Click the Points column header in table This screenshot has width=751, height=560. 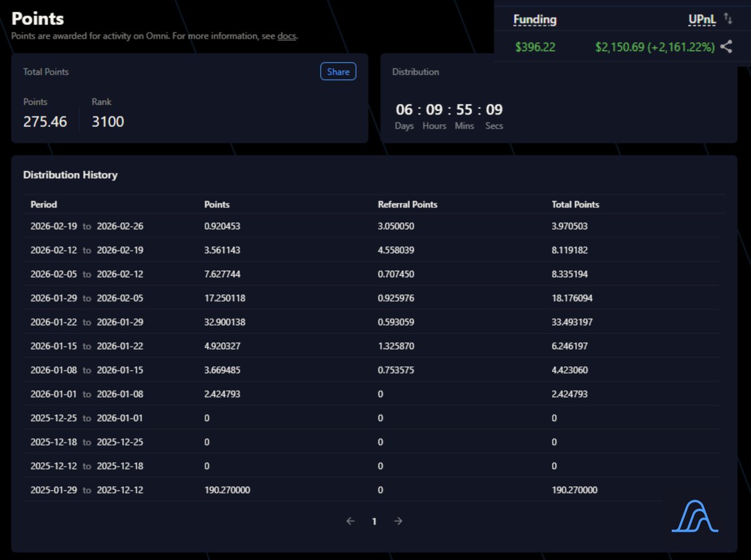click(x=217, y=205)
